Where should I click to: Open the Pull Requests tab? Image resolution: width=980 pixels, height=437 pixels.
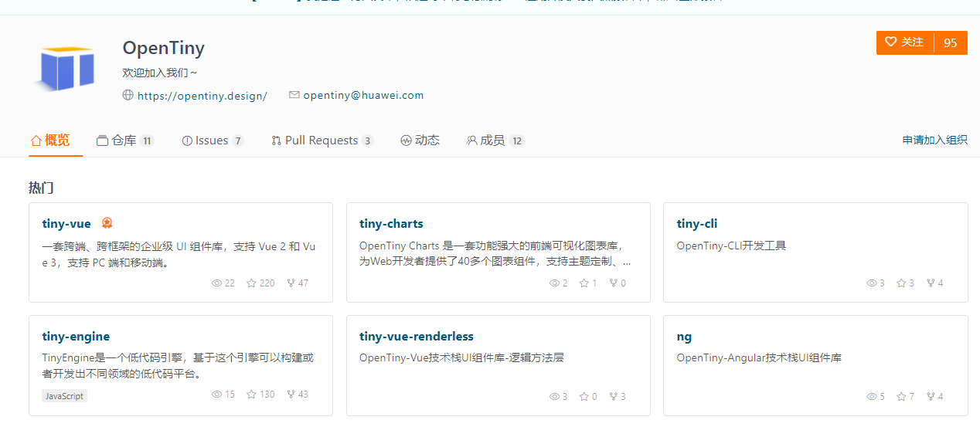(322, 141)
